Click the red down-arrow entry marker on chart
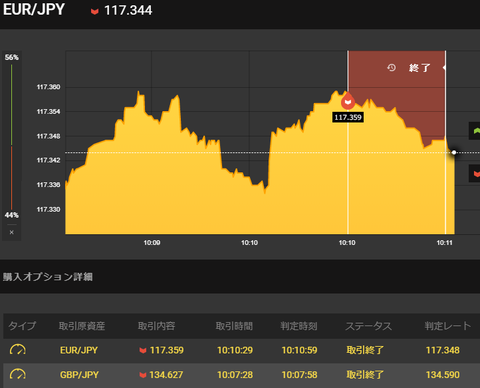 click(x=348, y=101)
